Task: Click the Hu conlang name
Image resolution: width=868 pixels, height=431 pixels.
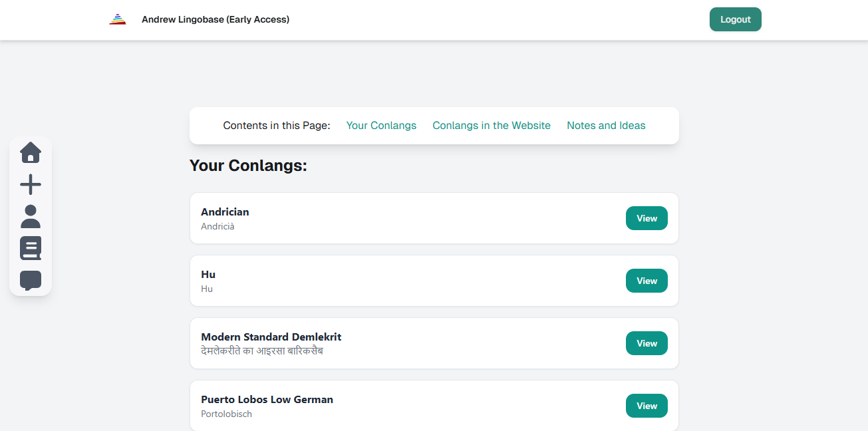Action: tap(208, 275)
